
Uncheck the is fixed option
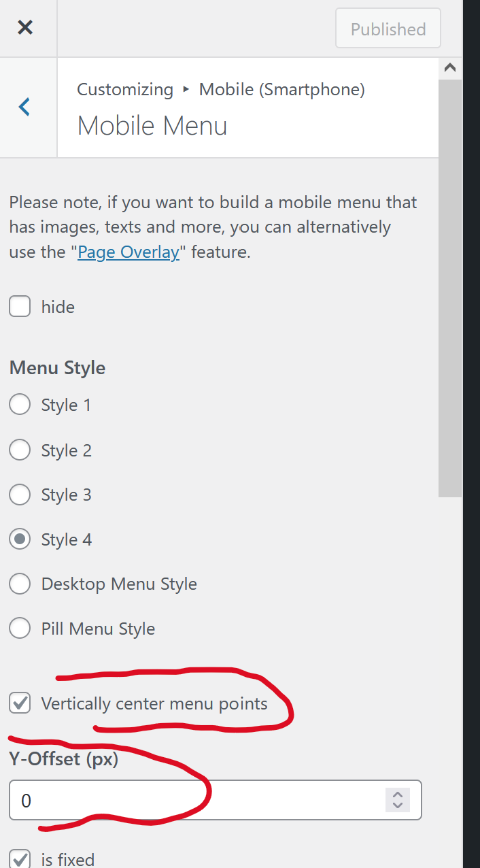pyautogui.click(x=20, y=859)
